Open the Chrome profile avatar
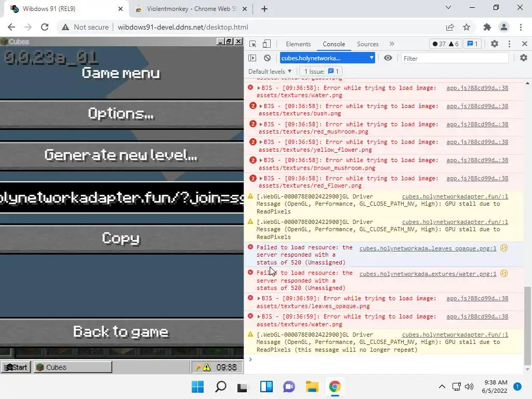 504,27
